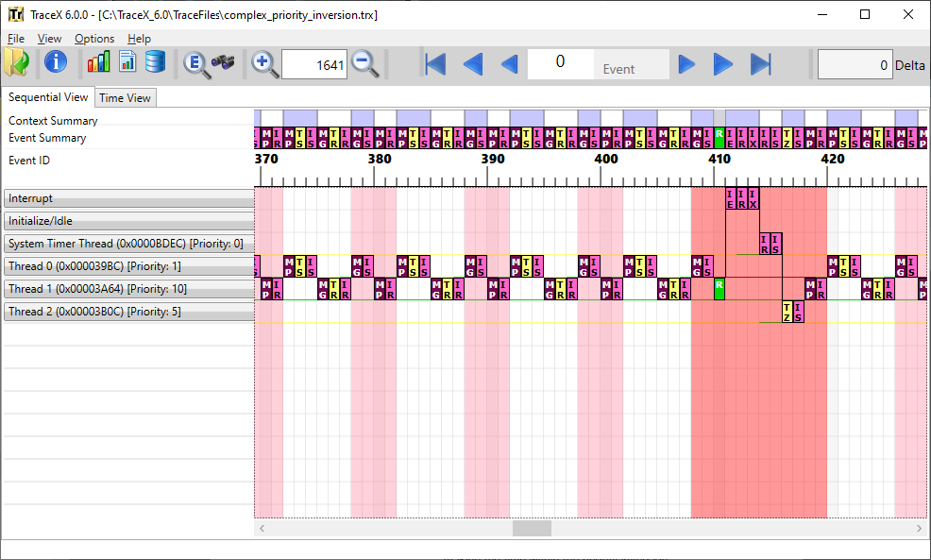The height and width of the screenshot is (560, 931).
Task: Click the green R event on Thread 1
Action: pyautogui.click(x=719, y=289)
